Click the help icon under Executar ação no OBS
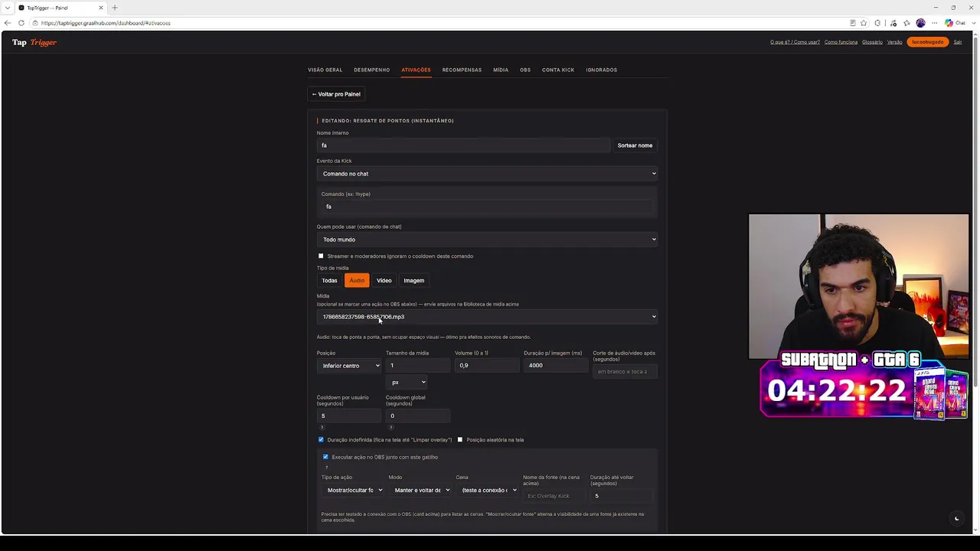980x551 pixels. [326, 467]
